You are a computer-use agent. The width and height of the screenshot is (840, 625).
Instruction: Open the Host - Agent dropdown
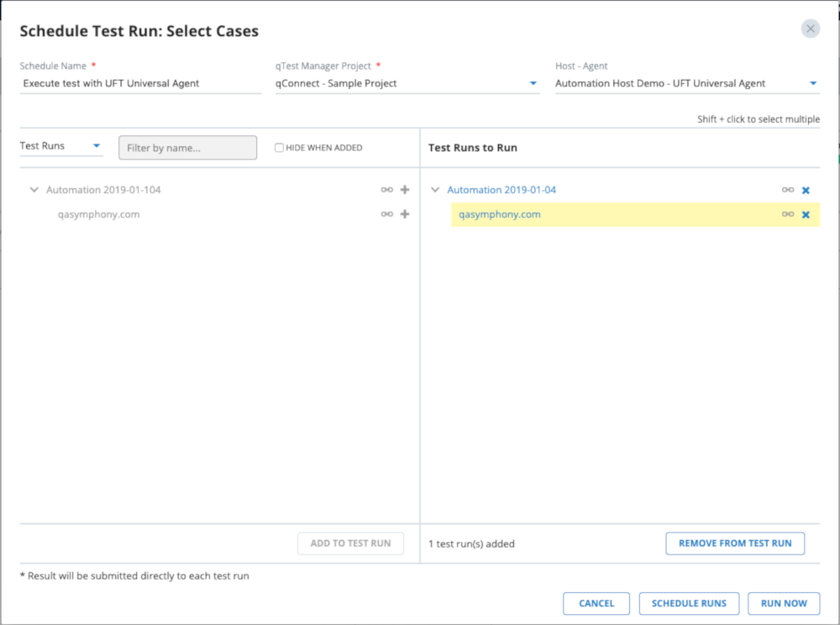coord(686,83)
